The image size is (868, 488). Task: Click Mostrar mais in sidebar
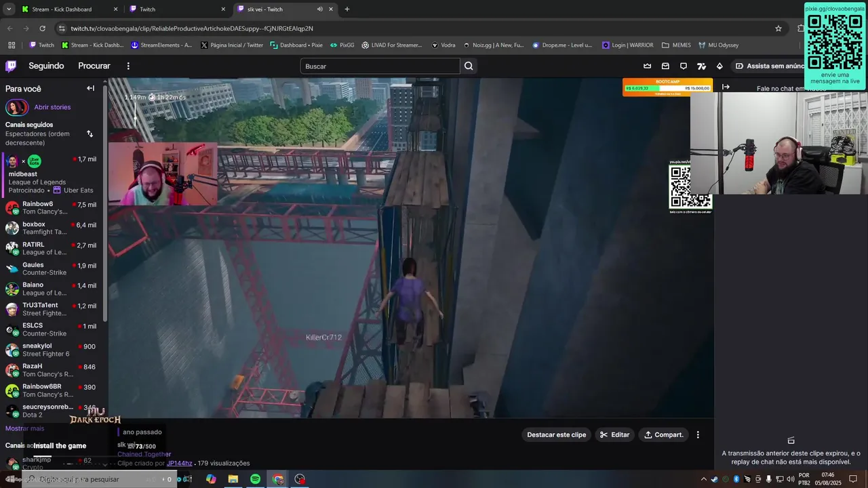pos(24,428)
